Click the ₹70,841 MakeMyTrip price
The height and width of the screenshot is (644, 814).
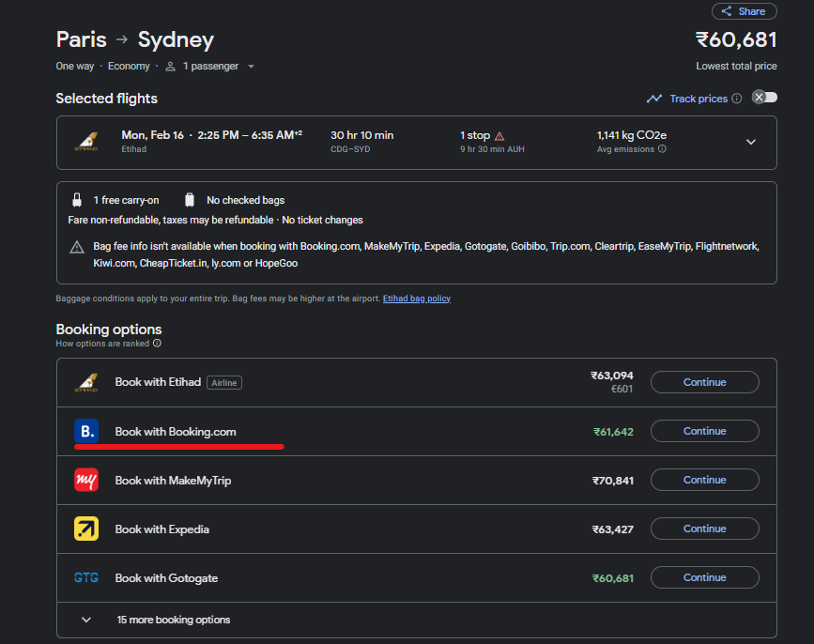[x=613, y=481]
